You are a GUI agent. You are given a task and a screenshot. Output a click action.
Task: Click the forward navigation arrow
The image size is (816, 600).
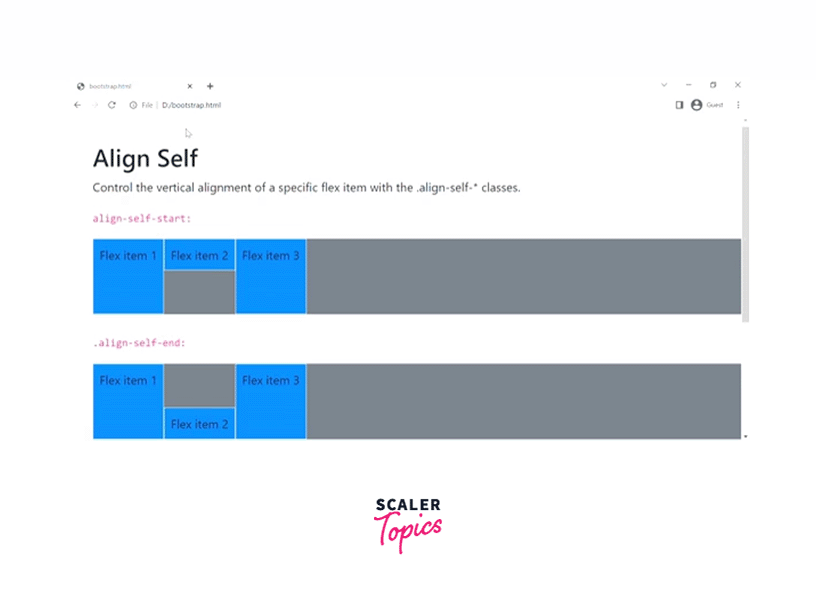click(95, 105)
